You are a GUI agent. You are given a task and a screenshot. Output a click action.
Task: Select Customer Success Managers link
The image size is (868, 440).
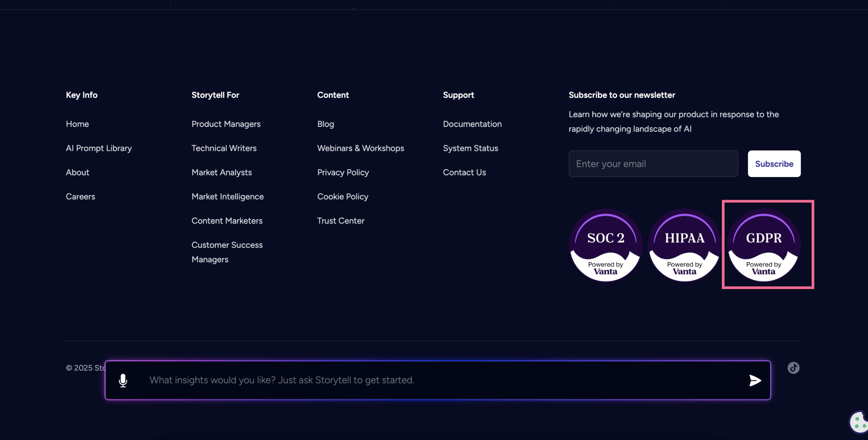227,252
